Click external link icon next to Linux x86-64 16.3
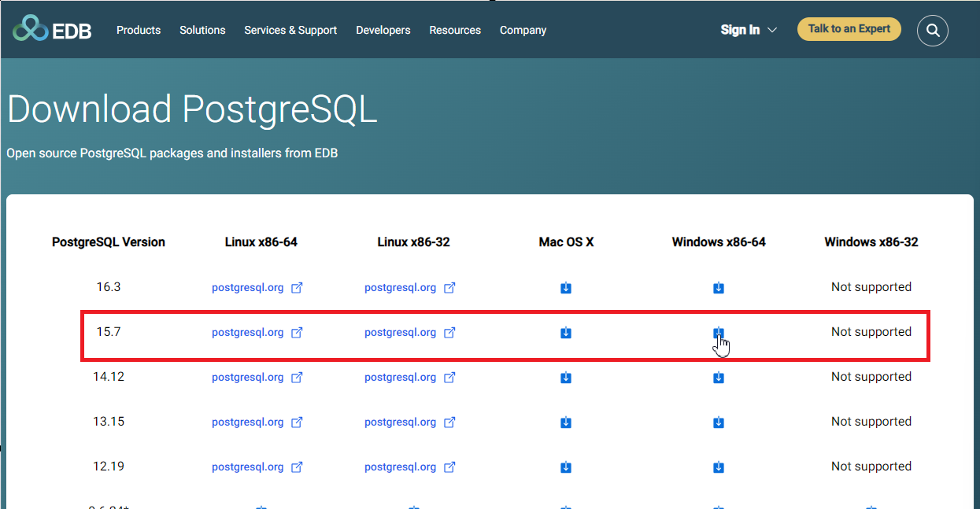 (297, 288)
